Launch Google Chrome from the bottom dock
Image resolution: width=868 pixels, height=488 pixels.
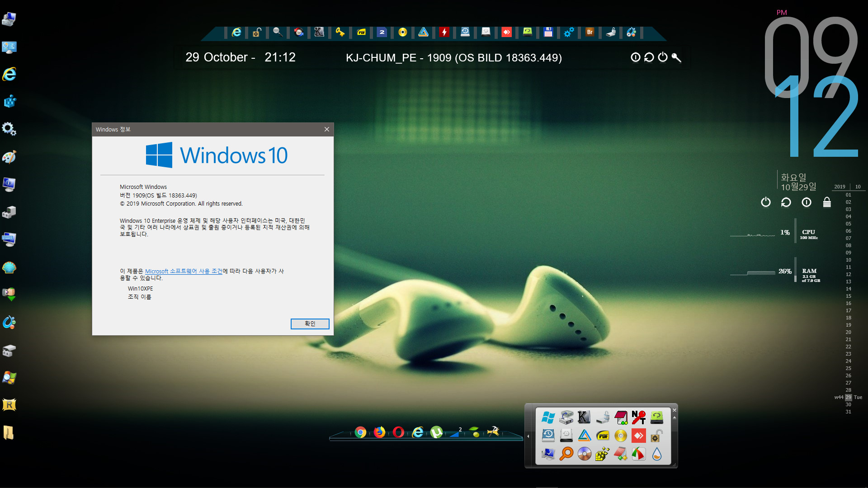[x=360, y=432]
